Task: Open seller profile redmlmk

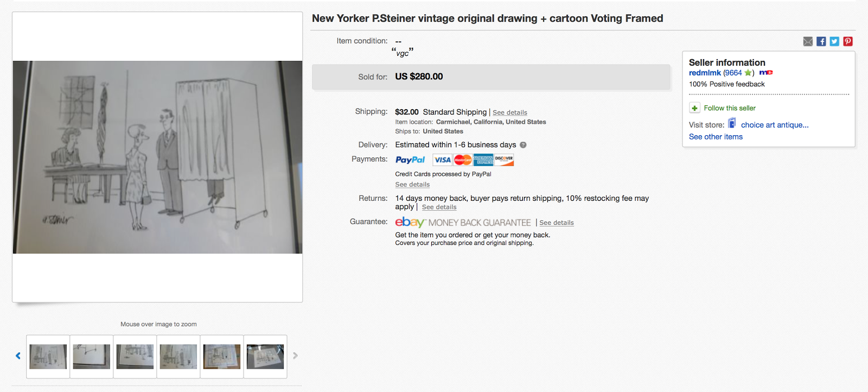Action: pyautogui.click(x=705, y=73)
